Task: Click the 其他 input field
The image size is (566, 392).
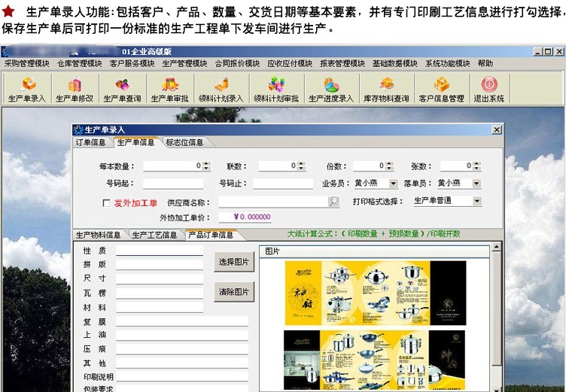Action: click(x=182, y=363)
